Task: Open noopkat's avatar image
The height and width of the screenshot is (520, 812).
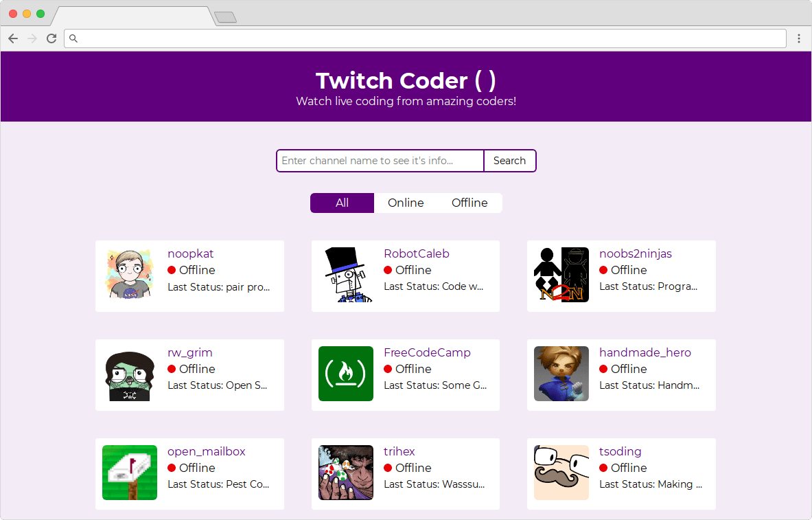Action: click(x=129, y=275)
